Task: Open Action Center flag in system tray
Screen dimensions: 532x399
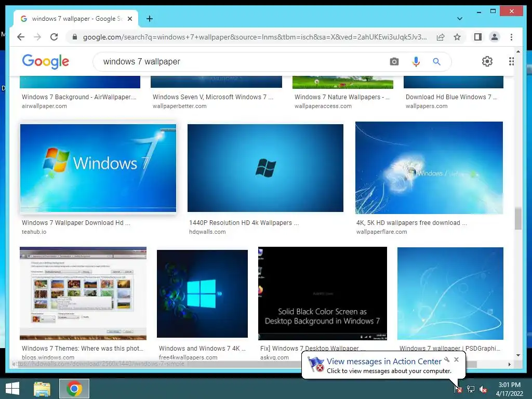Action: [458, 389]
